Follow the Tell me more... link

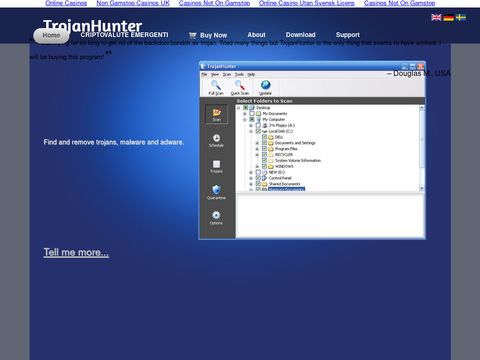tap(76, 252)
